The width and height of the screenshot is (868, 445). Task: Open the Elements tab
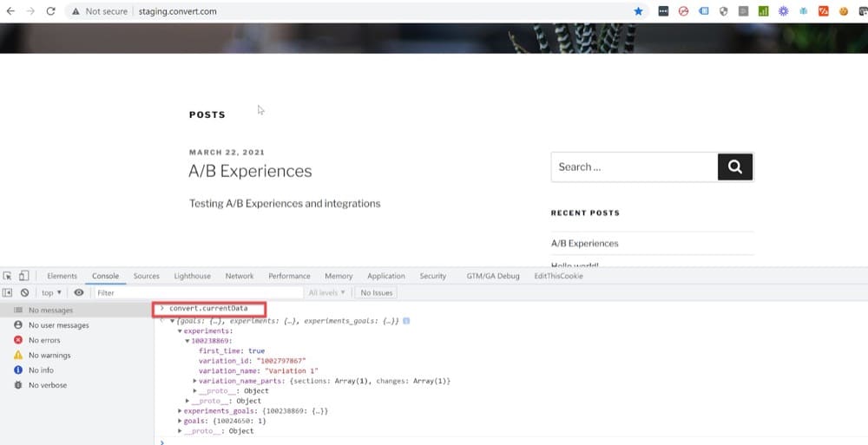(62, 276)
